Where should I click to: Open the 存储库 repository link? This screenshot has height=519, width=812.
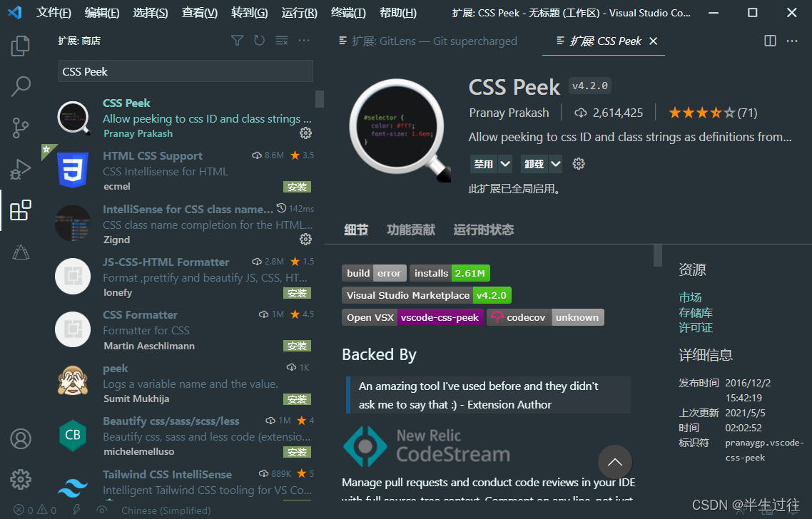(696, 312)
